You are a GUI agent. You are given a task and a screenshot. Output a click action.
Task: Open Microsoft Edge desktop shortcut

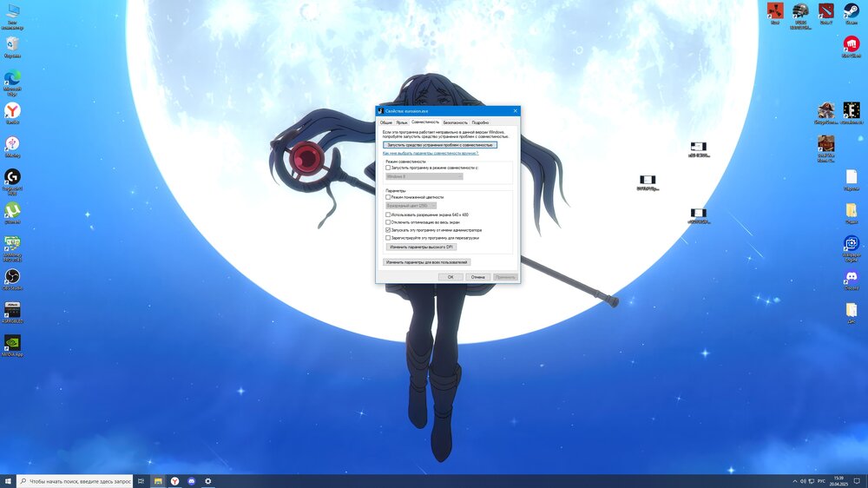(x=12, y=78)
